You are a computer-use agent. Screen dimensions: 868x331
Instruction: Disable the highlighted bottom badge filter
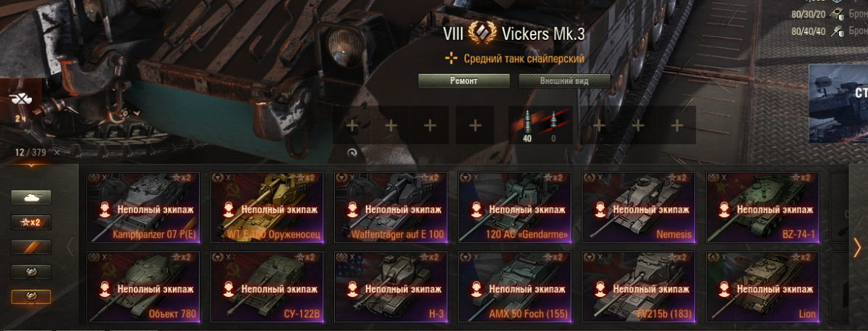point(31,297)
